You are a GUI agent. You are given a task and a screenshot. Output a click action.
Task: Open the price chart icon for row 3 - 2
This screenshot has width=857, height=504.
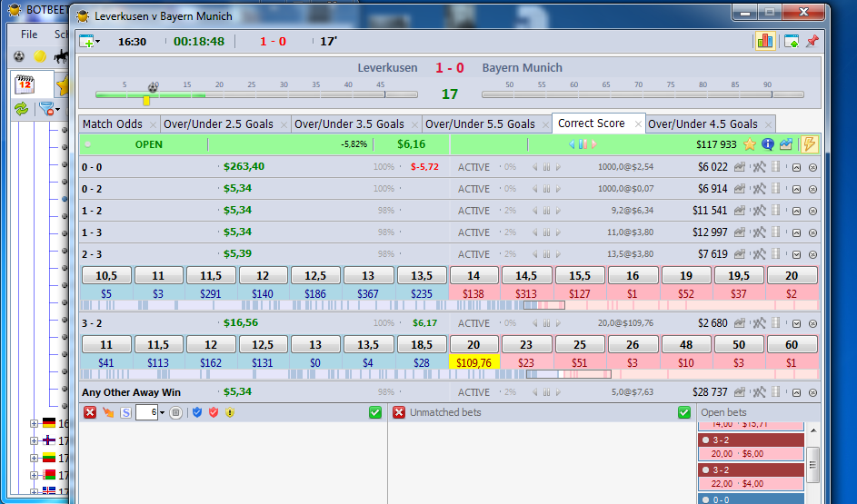[x=740, y=323]
